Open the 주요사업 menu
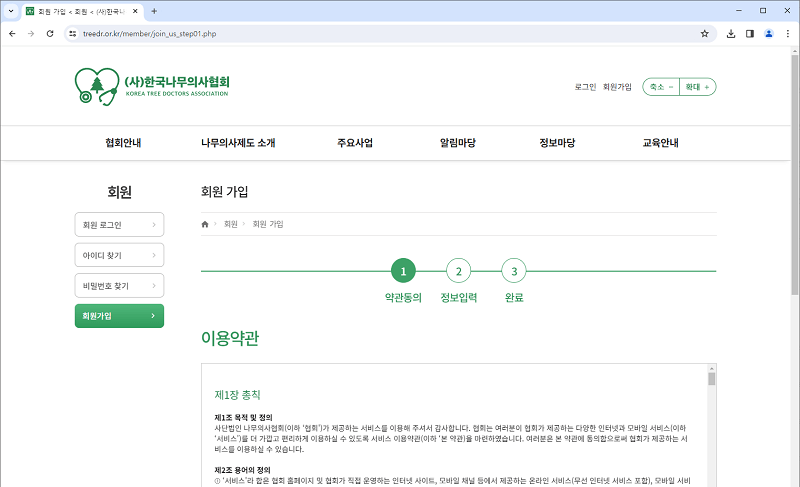This screenshot has width=800, height=487. click(355, 143)
